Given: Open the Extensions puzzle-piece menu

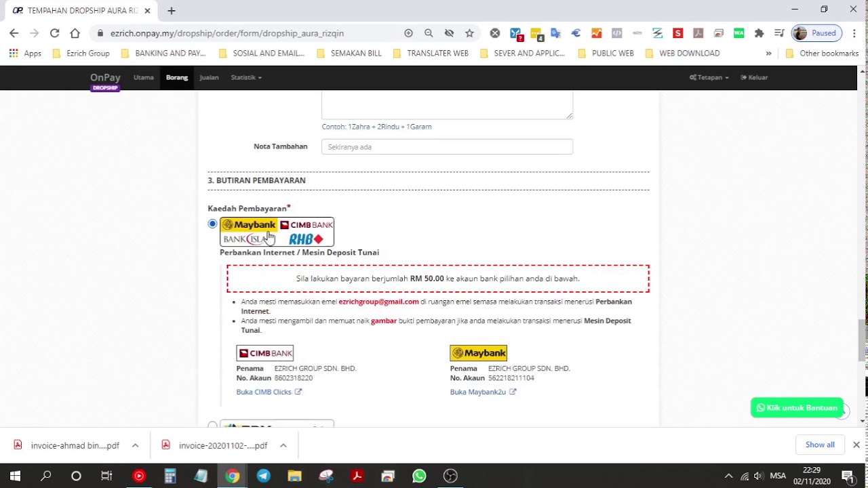Looking at the screenshot, I should tap(759, 33).
